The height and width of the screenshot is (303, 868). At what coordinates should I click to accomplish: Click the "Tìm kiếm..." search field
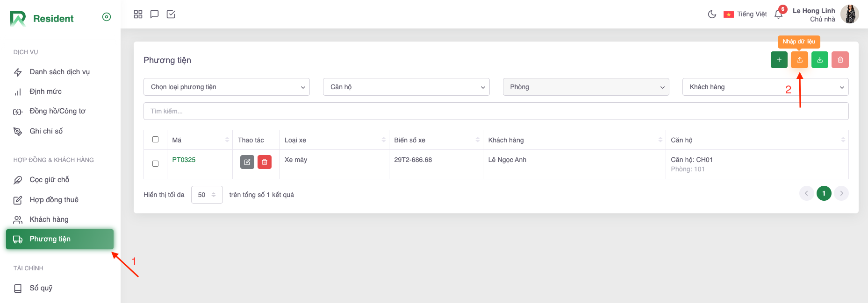click(495, 111)
